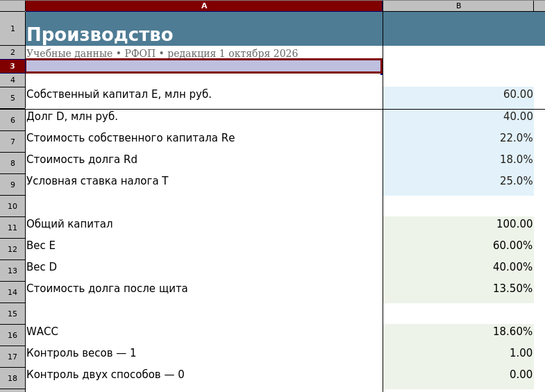Select row 12 header
Viewport: 545px width, 392px height.
[x=12, y=249]
